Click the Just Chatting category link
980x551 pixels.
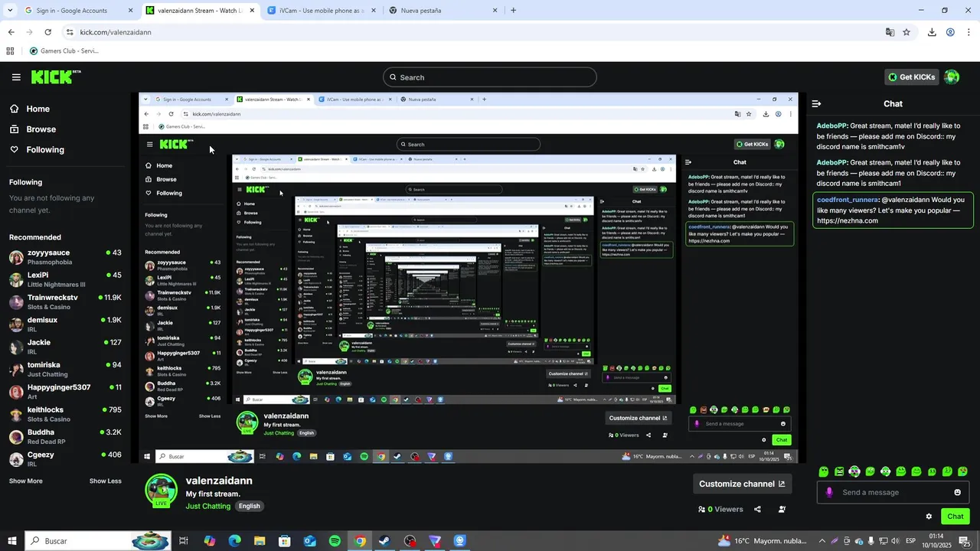[208, 506]
